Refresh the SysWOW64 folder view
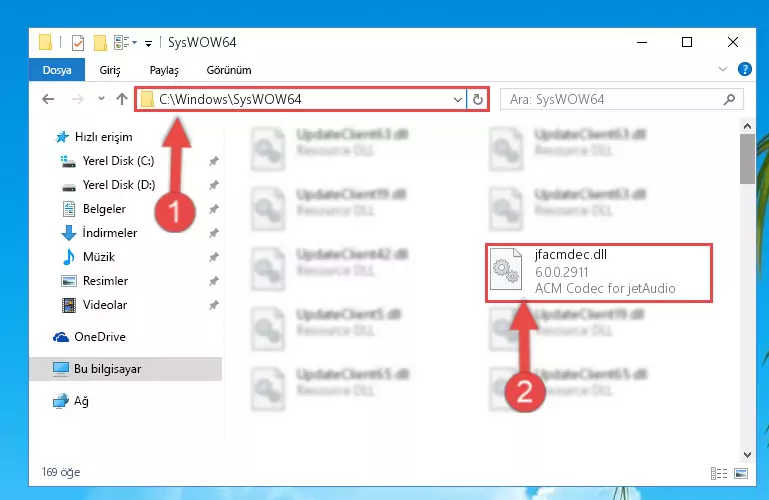The width and height of the screenshot is (769, 500). pyautogui.click(x=478, y=100)
